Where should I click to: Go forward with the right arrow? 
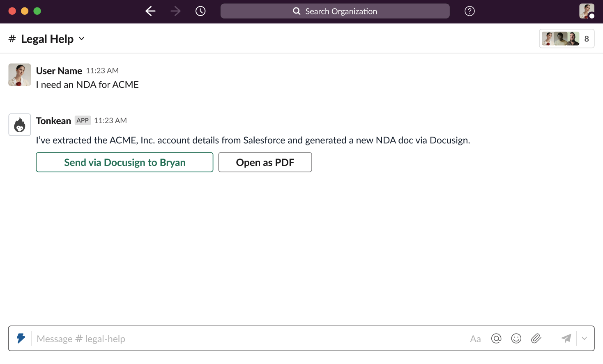click(175, 11)
